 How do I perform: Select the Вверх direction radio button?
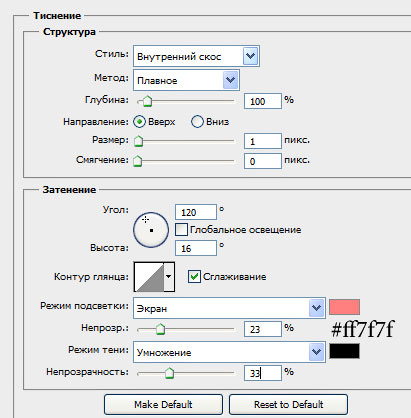(x=139, y=122)
